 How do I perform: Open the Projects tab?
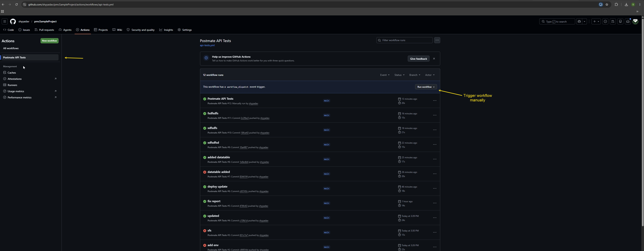click(x=101, y=30)
